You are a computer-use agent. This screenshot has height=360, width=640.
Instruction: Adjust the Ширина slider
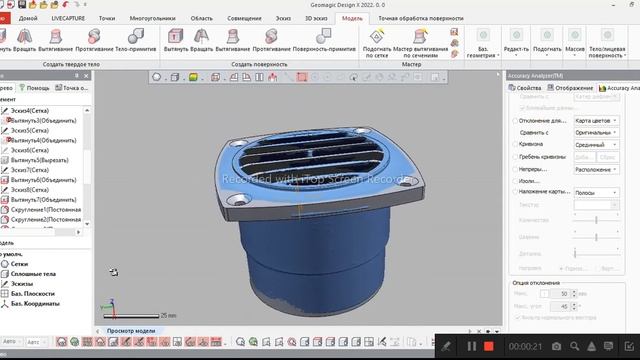[596, 237]
